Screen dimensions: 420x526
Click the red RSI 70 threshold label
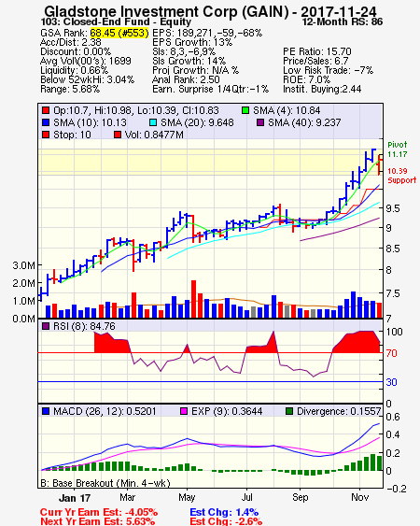pyautogui.click(x=391, y=353)
